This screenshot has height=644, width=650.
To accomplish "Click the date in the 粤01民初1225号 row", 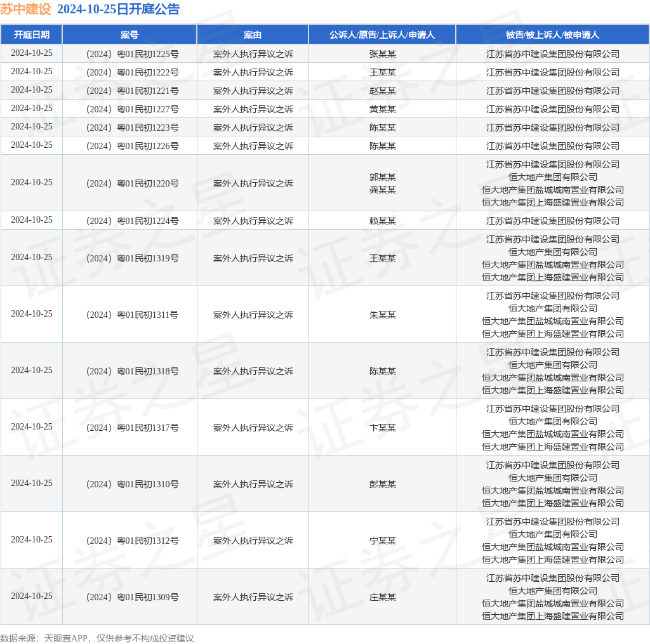I will 32,53.
